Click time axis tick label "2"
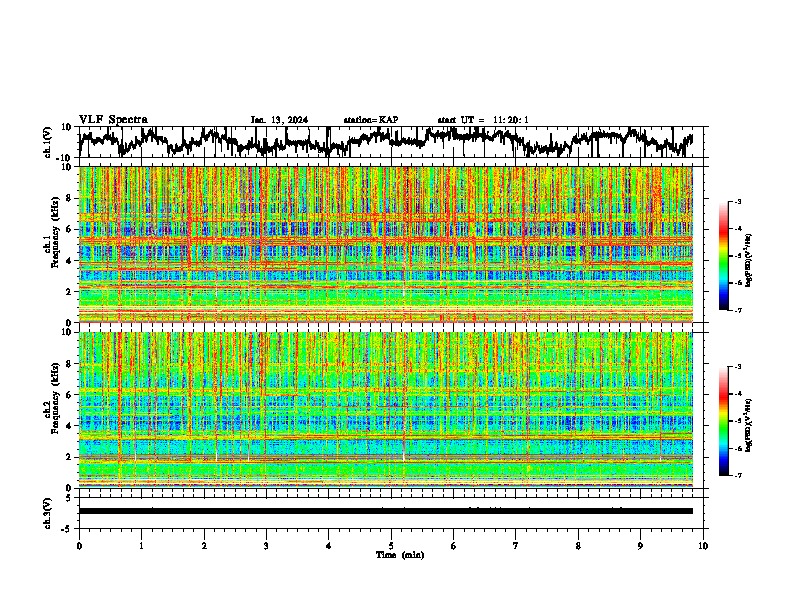This screenshot has height=612, width=792. 204,546
